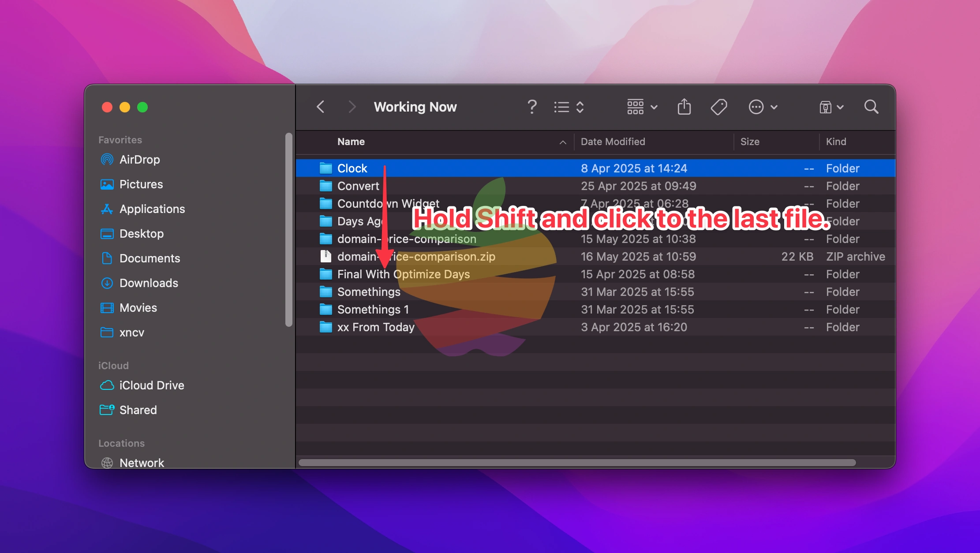
Task: Open Movies in the sidebar
Action: [x=138, y=307]
